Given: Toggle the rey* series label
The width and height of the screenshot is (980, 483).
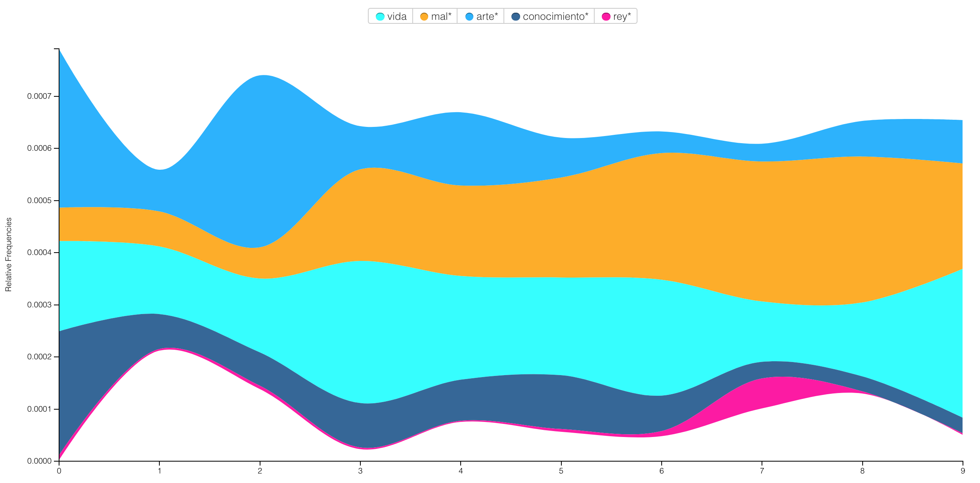Looking at the screenshot, I should 622,17.
